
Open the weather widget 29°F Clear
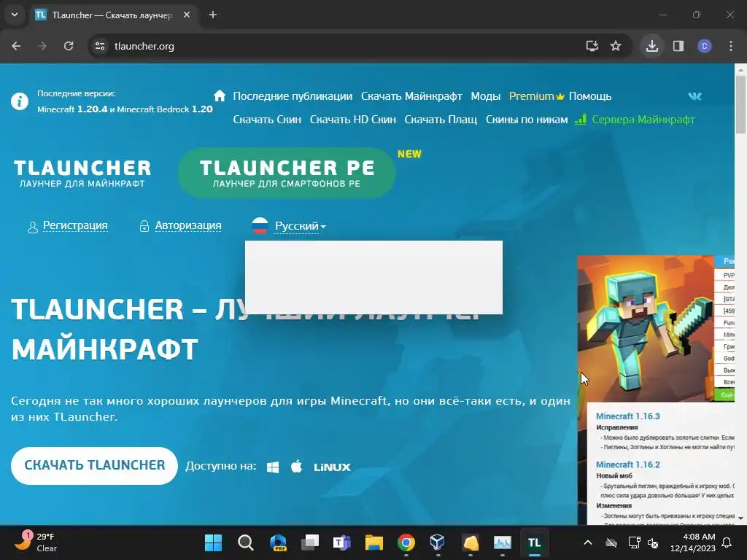[36, 542]
